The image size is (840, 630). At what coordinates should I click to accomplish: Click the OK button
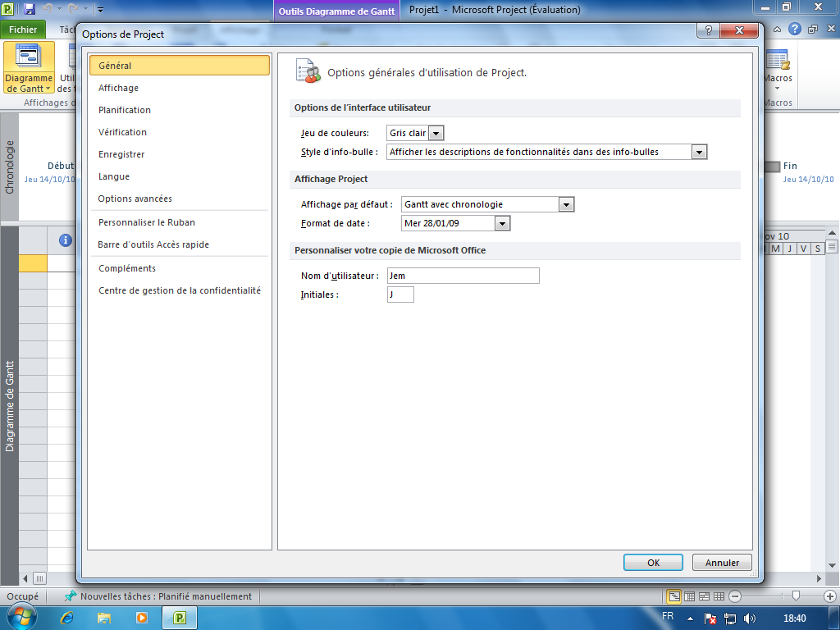point(653,563)
